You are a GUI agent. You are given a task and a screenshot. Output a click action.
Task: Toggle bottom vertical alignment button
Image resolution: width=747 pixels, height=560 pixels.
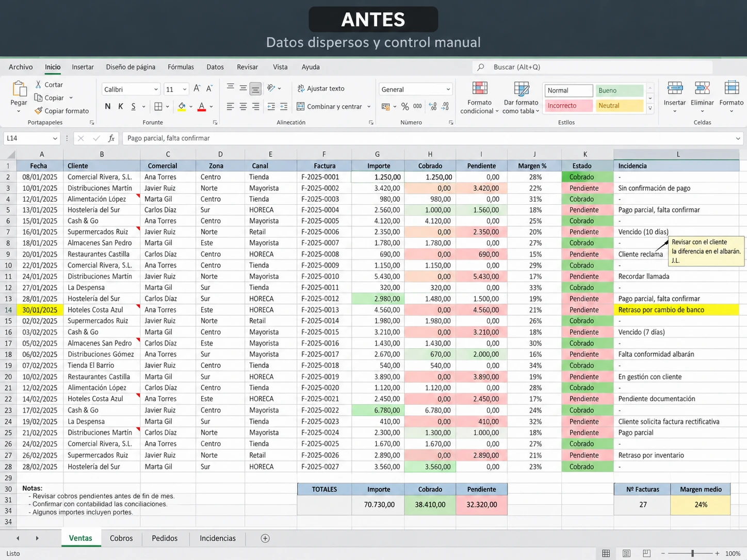(x=255, y=89)
